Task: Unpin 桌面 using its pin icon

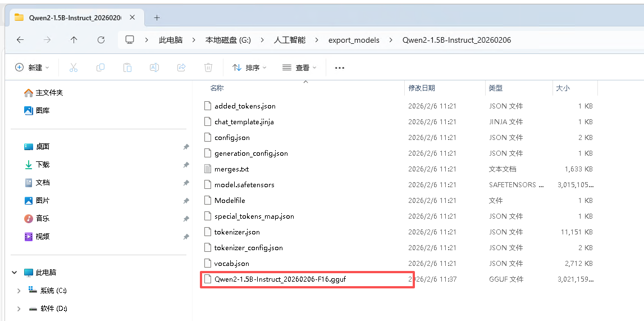Action: [x=186, y=147]
